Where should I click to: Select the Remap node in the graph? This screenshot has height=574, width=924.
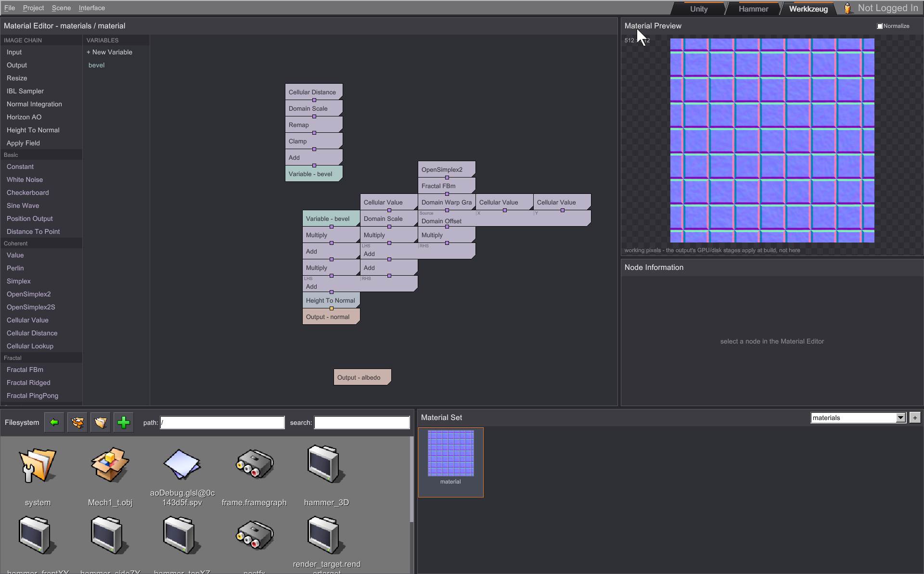click(314, 125)
